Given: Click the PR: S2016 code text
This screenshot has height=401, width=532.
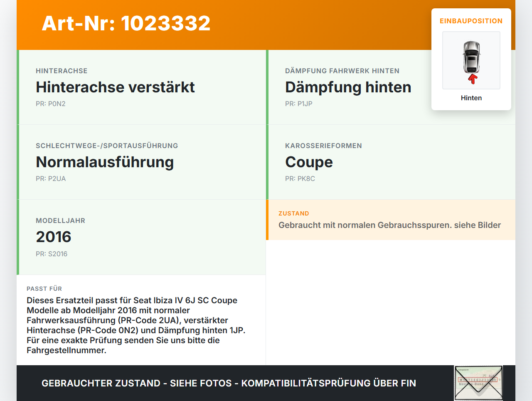Looking at the screenshot, I should click(52, 254).
